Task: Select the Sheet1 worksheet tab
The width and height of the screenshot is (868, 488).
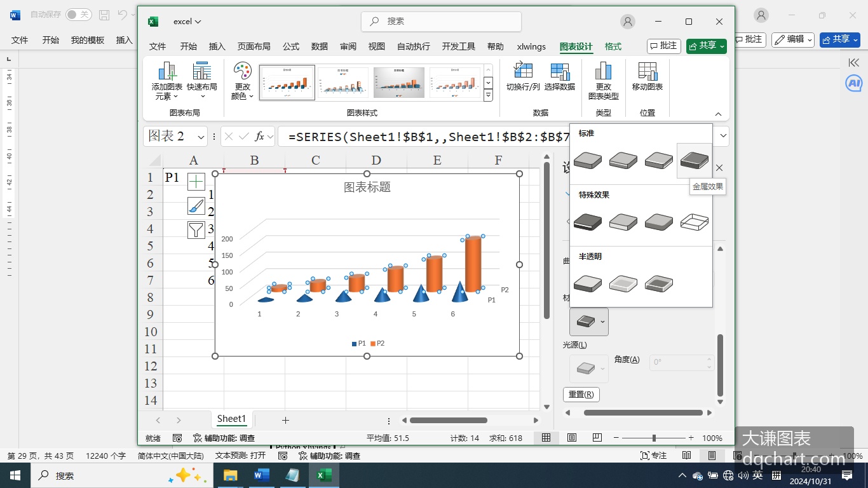Action: click(x=231, y=419)
